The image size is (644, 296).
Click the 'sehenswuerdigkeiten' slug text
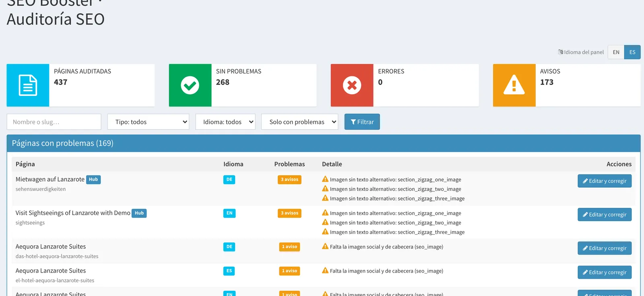pyautogui.click(x=41, y=189)
